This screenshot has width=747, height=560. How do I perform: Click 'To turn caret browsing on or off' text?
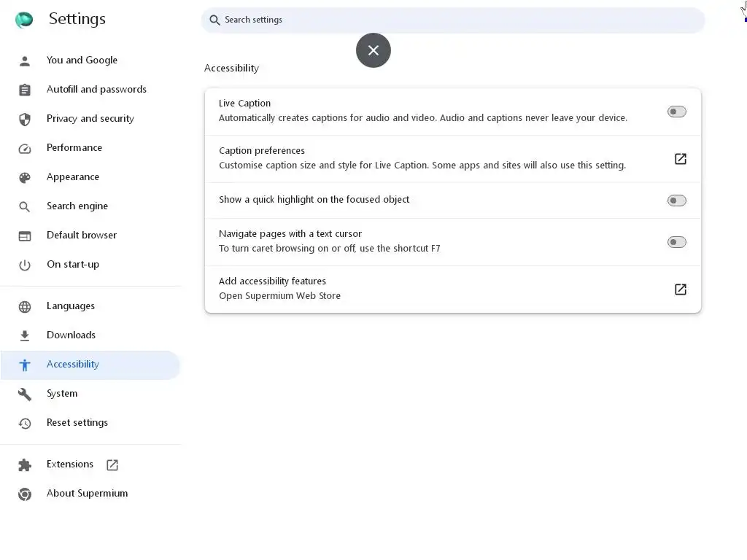tap(329, 249)
